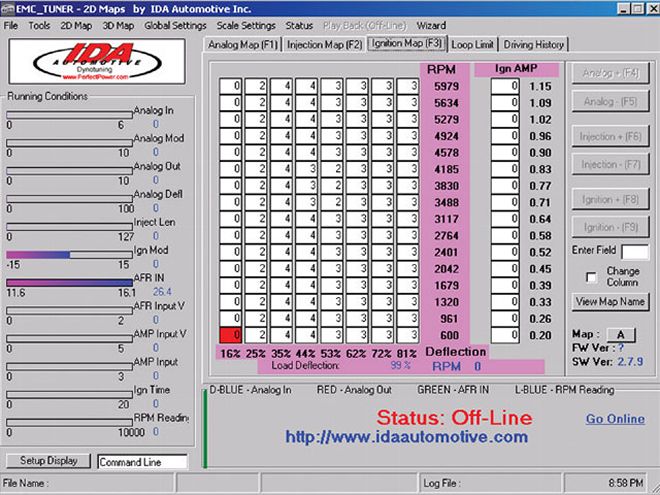Click the 3117 RPM row label

[x=446, y=219]
